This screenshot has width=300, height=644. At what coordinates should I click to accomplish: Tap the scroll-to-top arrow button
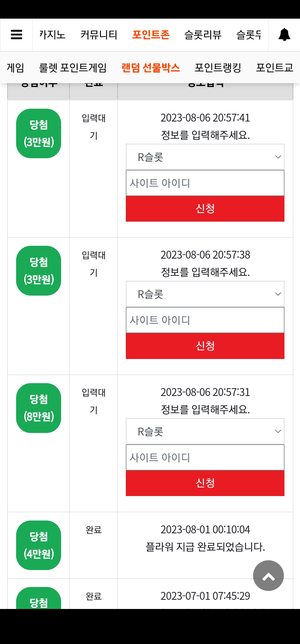[x=268, y=575]
